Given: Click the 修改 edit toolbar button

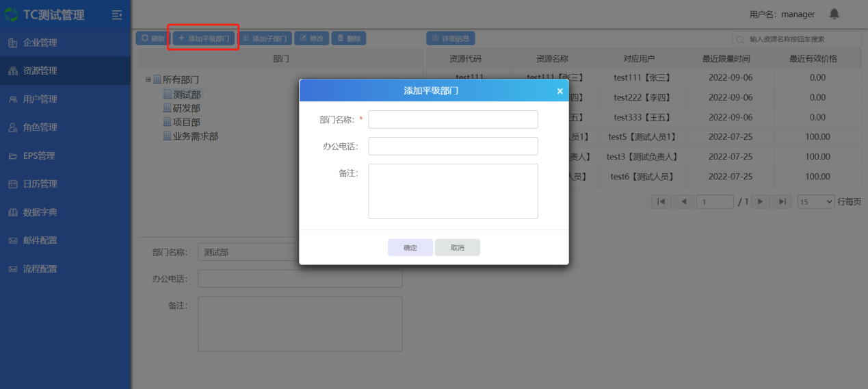Looking at the screenshot, I should click(311, 39).
